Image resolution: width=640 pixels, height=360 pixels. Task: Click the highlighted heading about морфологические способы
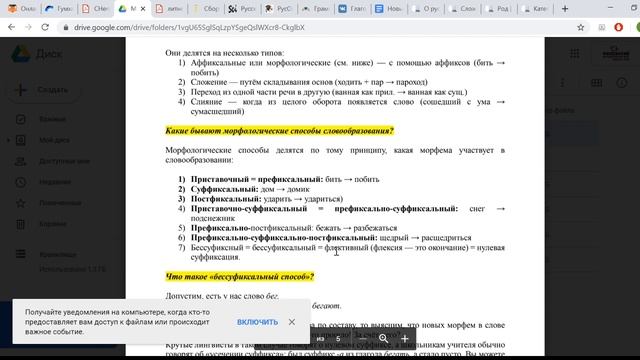[x=280, y=131]
